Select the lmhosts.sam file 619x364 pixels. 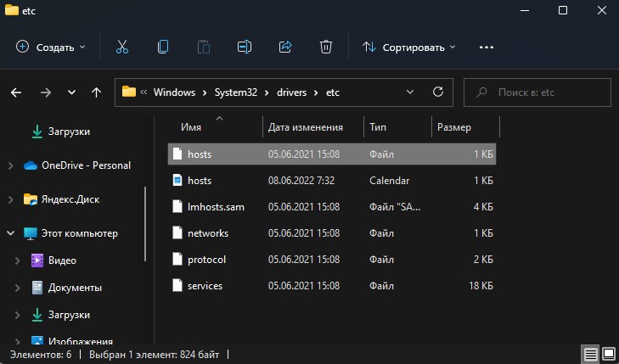[x=332, y=207]
